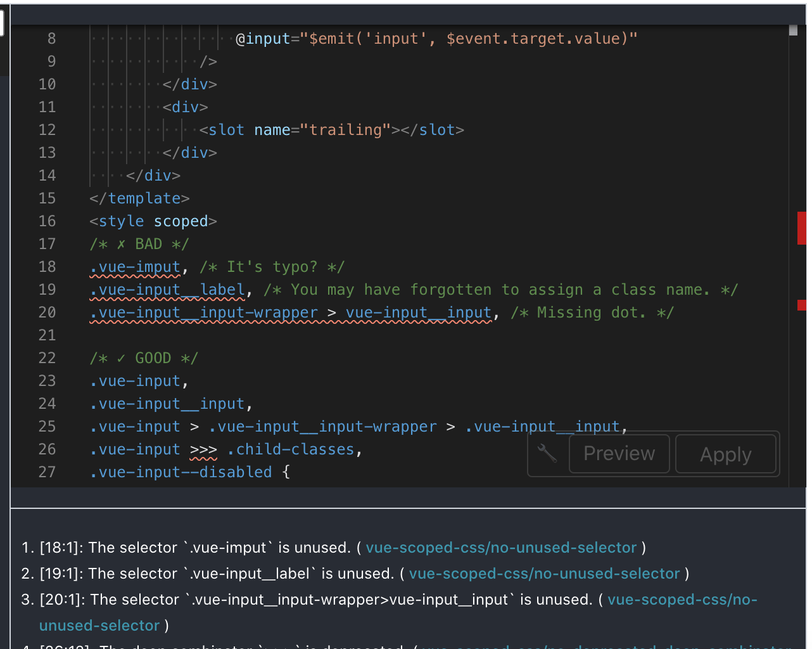Click the "It's typo?" comment
Viewport: 812px width, 649px height.
[x=272, y=267]
